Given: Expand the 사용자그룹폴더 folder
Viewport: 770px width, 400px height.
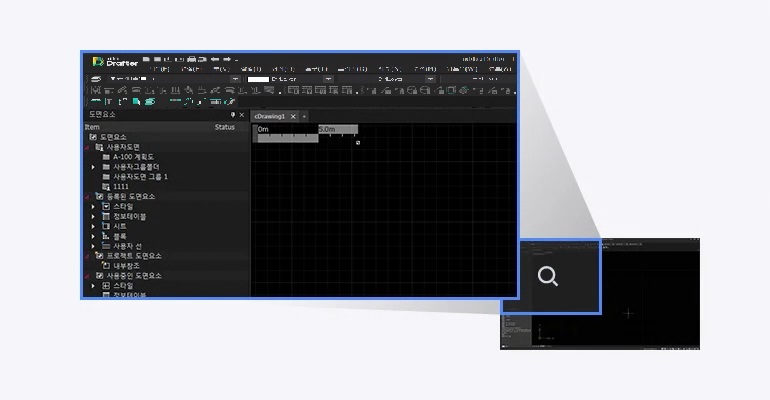Looking at the screenshot, I should tap(93, 166).
